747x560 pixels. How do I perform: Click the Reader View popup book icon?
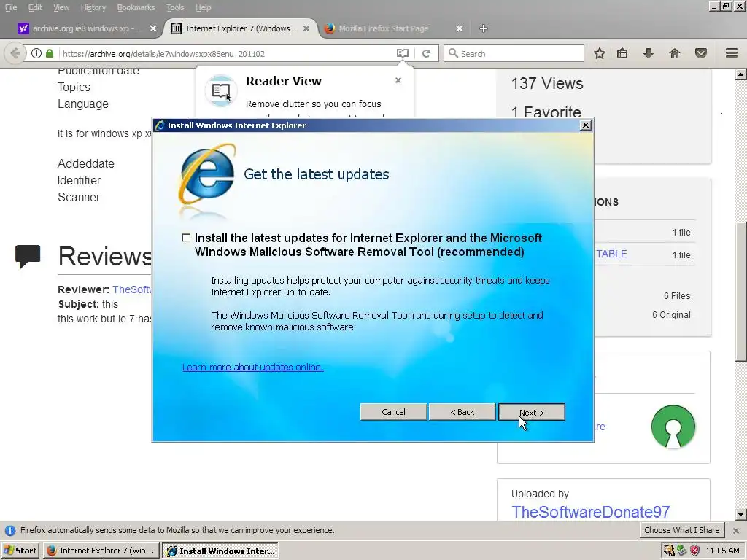point(221,90)
